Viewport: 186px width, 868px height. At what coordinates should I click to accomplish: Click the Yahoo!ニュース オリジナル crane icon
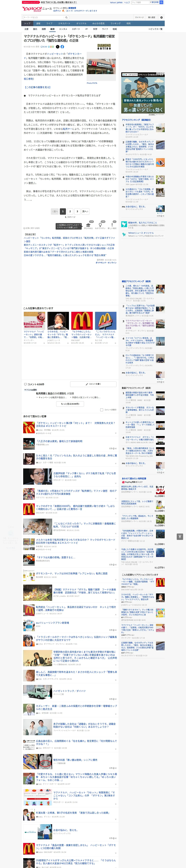click(125, 234)
